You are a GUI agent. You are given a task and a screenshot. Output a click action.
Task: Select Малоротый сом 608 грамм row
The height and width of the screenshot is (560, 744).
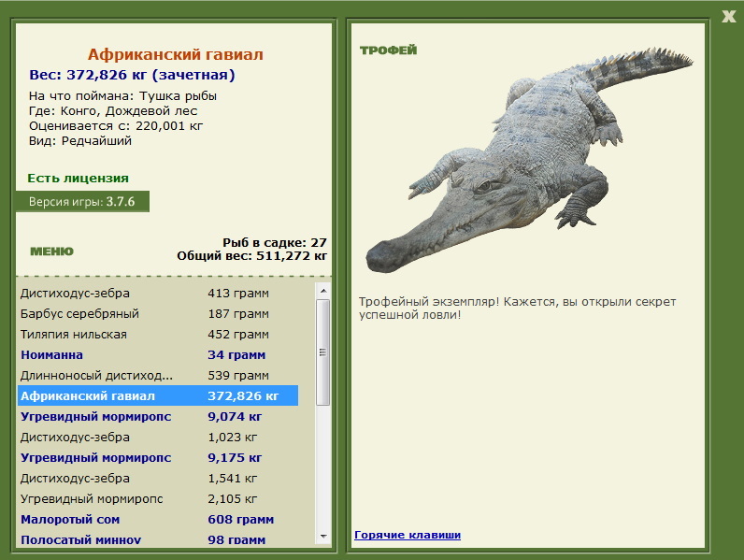(158, 520)
